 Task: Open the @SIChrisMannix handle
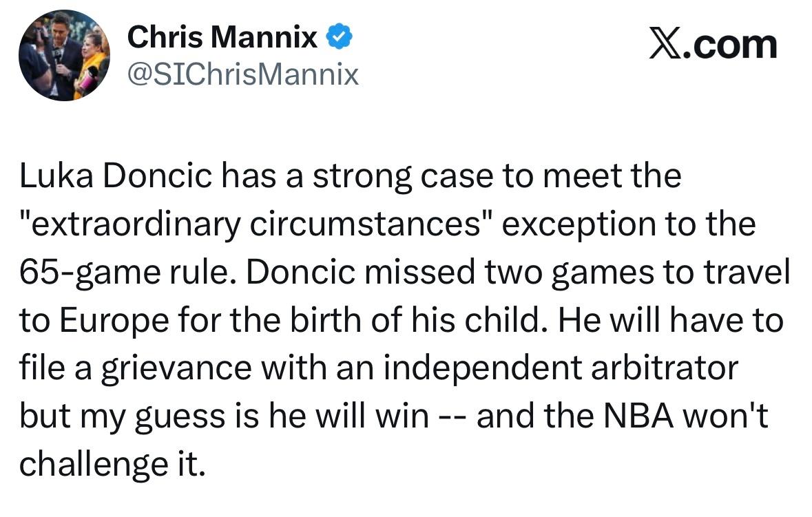242,74
